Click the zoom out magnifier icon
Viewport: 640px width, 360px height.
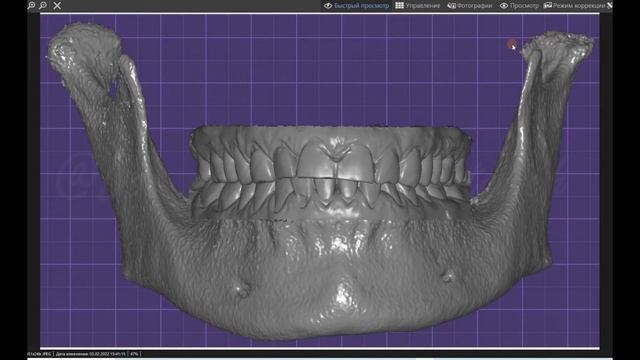click(x=43, y=5)
